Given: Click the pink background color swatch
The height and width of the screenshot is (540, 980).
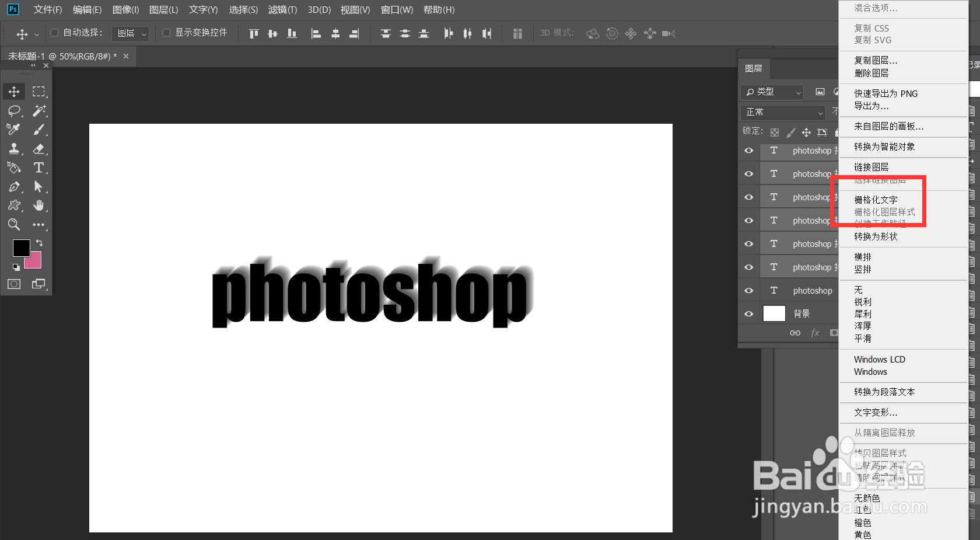Looking at the screenshot, I should pos(35,262).
